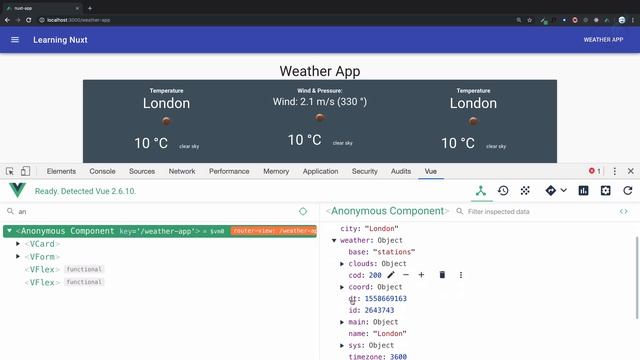The width and height of the screenshot is (640, 360).
Task: Refresh the Vue devtools
Action: (628, 191)
